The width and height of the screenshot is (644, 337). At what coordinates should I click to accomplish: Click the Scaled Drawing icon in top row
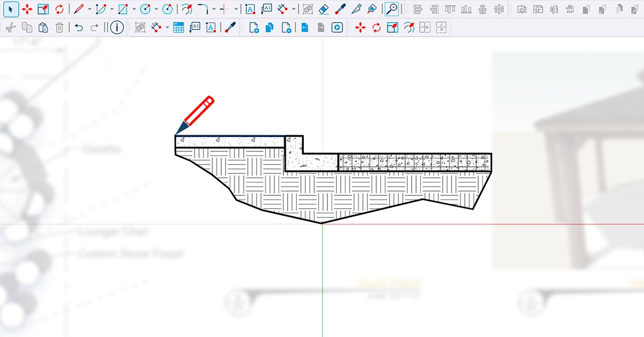tap(308, 9)
